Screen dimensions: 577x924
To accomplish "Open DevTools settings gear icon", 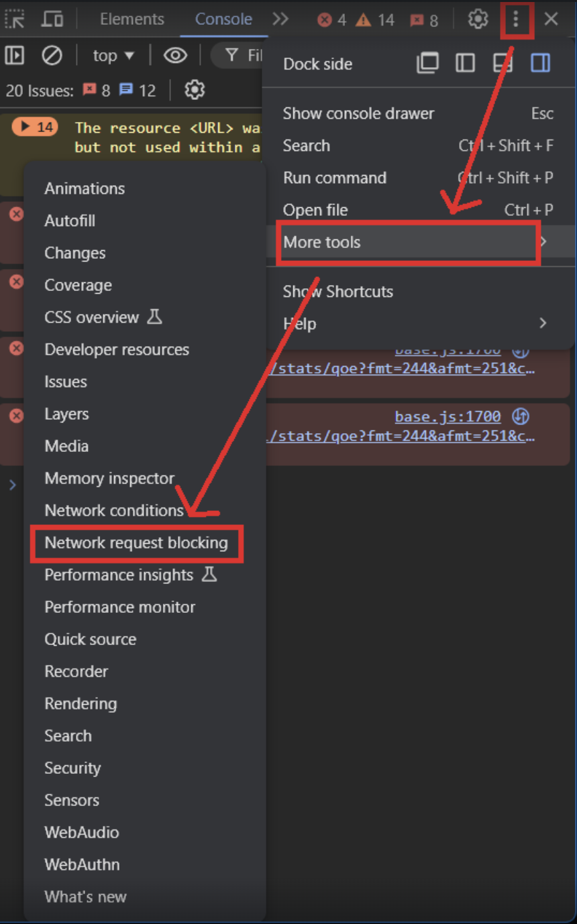I will pos(478,19).
